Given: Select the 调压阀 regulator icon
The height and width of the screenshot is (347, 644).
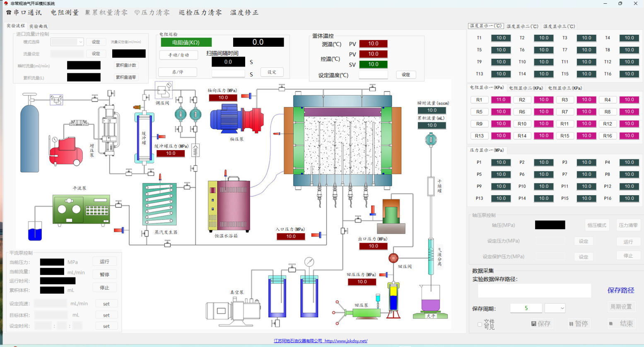Looking at the screenshot, I should tap(163, 90).
